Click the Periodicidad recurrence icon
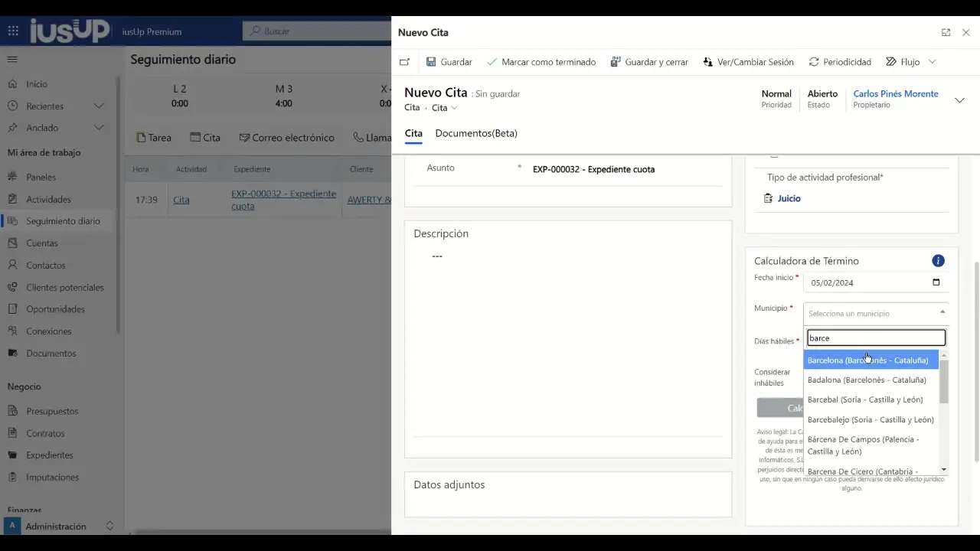Viewport: 980px width, 551px height. pos(814,62)
